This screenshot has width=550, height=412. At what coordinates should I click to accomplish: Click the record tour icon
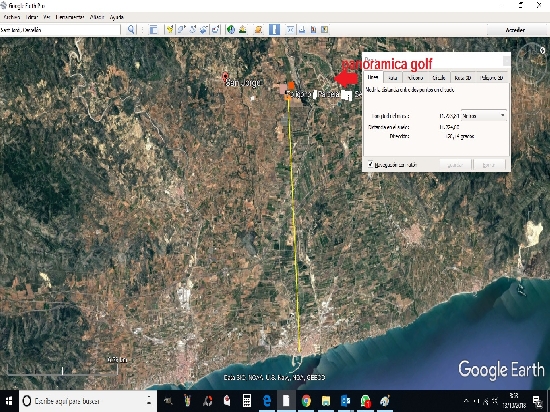[x=215, y=30]
